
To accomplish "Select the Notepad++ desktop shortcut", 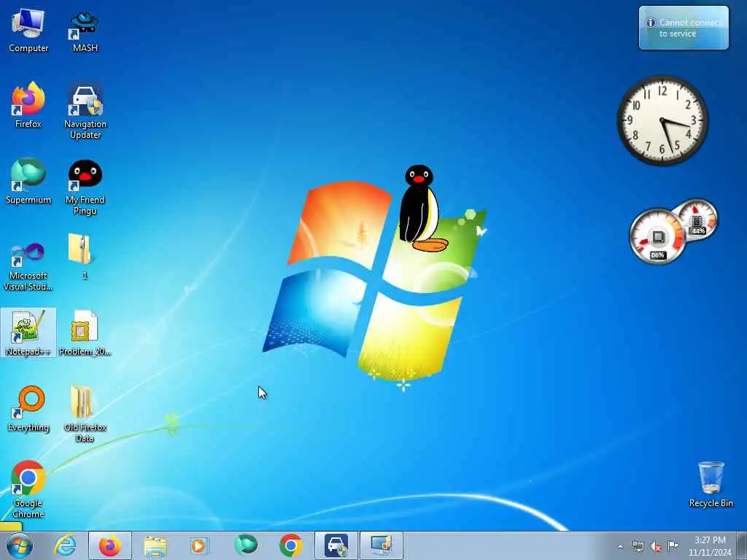I will pyautogui.click(x=28, y=332).
